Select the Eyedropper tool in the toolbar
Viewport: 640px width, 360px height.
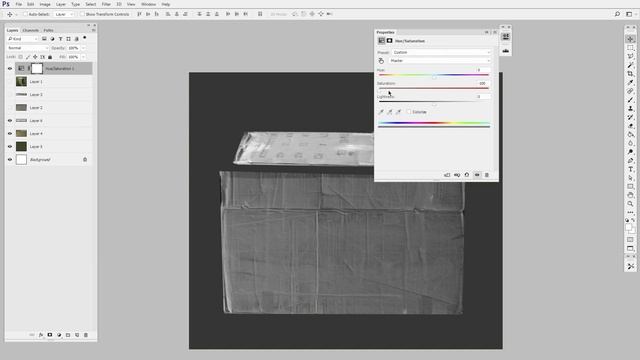point(631,82)
